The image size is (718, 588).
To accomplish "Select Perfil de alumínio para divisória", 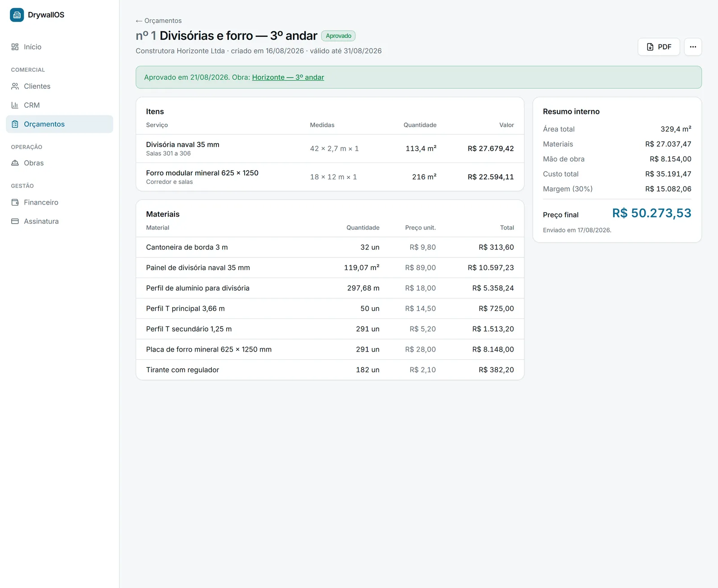I will [330, 288].
